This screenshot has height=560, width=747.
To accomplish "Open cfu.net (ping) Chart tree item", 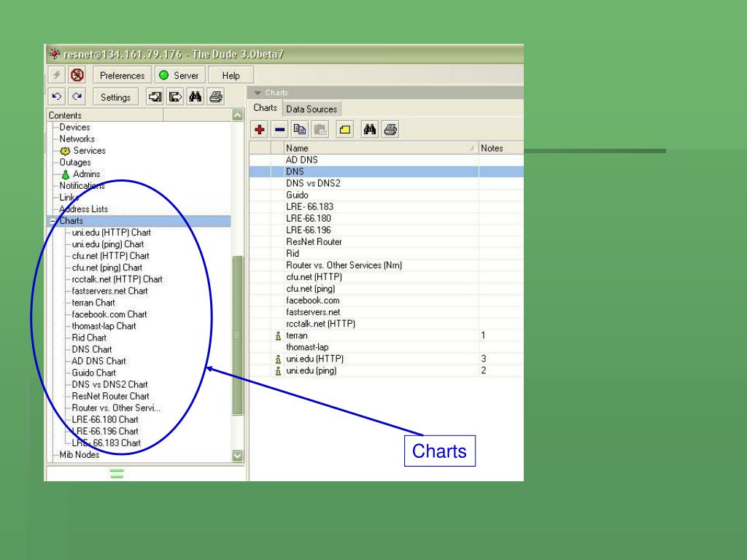I will 107,268.
